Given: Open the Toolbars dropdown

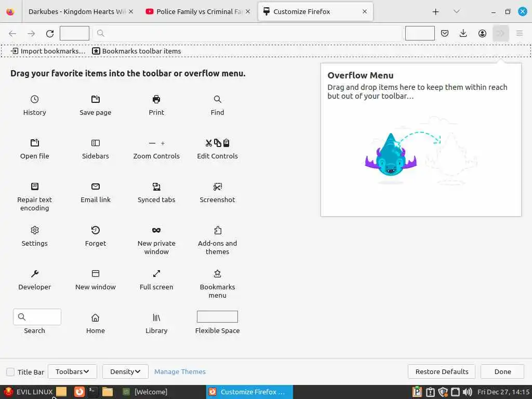Looking at the screenshot, I should tap(72, 371).
